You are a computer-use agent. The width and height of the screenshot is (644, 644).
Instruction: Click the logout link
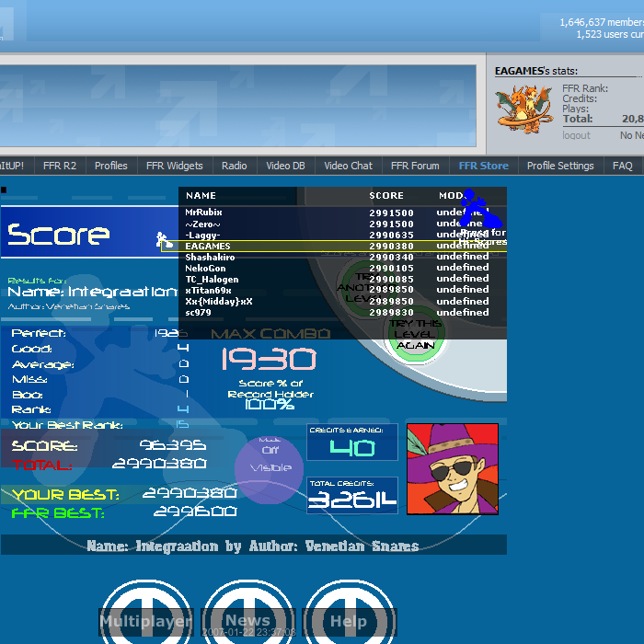(x=576, y=135)
